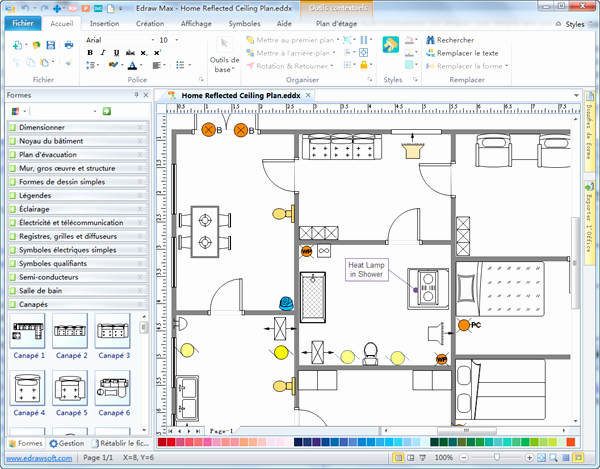Toggle Italic text formatting
Image resolution: width=600 pixels, height=469 pixels.
click(103, 53)
